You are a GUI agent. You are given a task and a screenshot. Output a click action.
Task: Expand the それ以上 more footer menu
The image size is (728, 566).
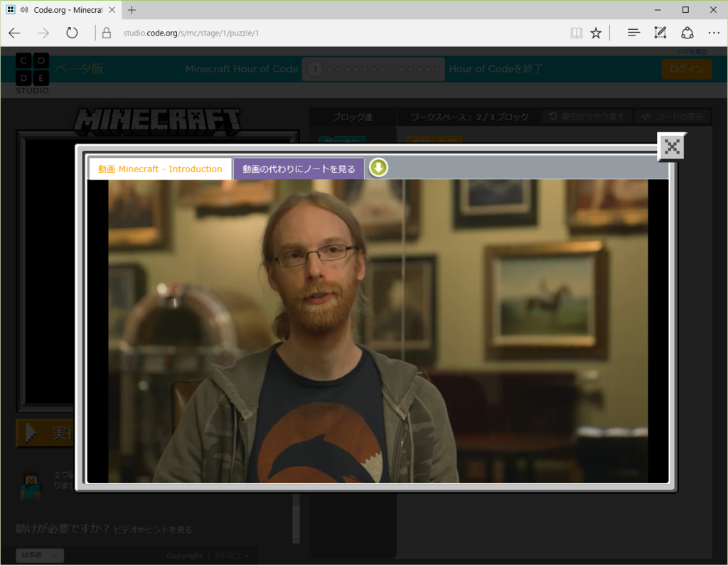pos(231,555)
